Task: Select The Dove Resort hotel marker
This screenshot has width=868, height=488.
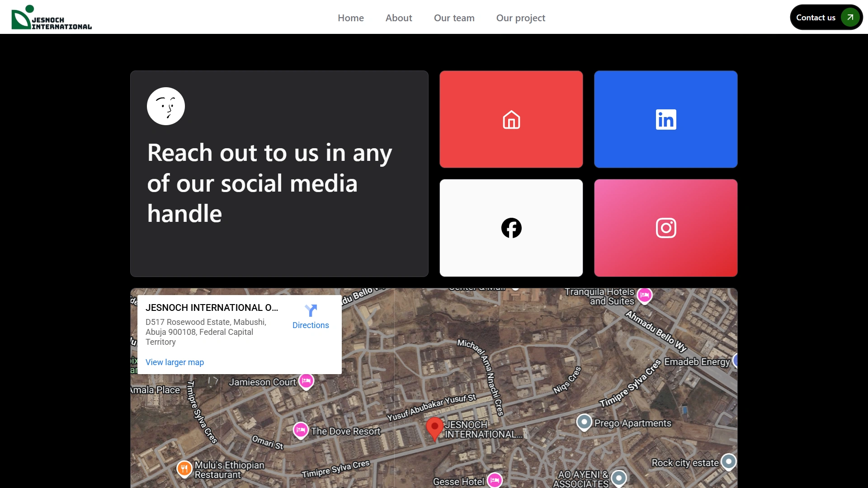Action: (301, 430)
